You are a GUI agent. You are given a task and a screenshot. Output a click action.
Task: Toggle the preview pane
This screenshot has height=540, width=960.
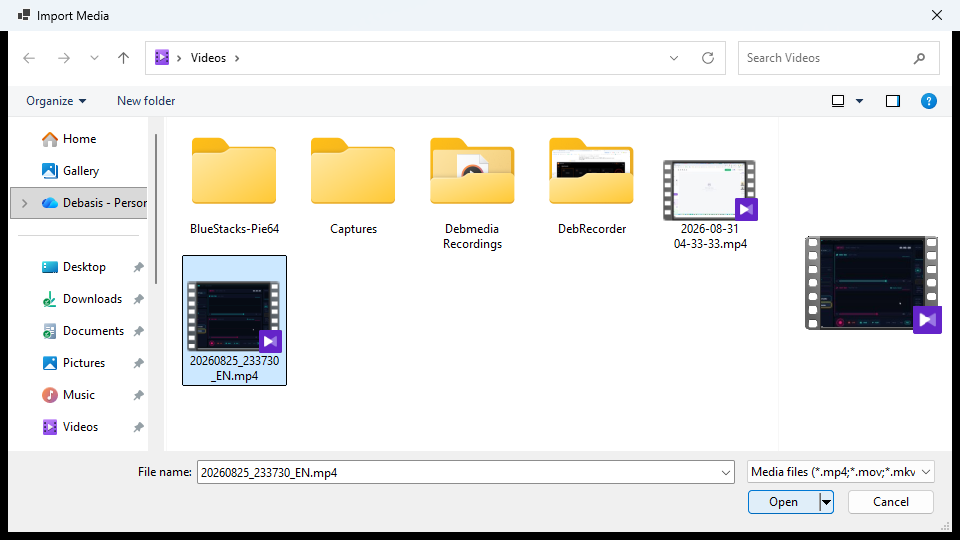pyautogui.click(x=893, y=101)
